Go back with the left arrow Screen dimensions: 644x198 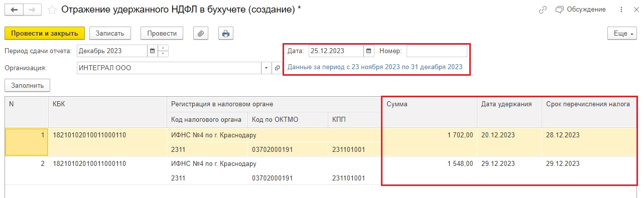[14, 10]
